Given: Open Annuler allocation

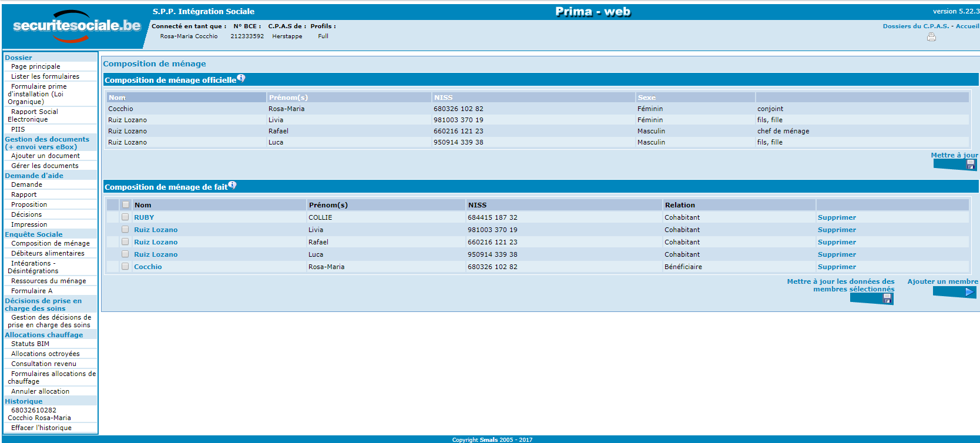Looking at the screenshot, I should (x=40, y=391).
